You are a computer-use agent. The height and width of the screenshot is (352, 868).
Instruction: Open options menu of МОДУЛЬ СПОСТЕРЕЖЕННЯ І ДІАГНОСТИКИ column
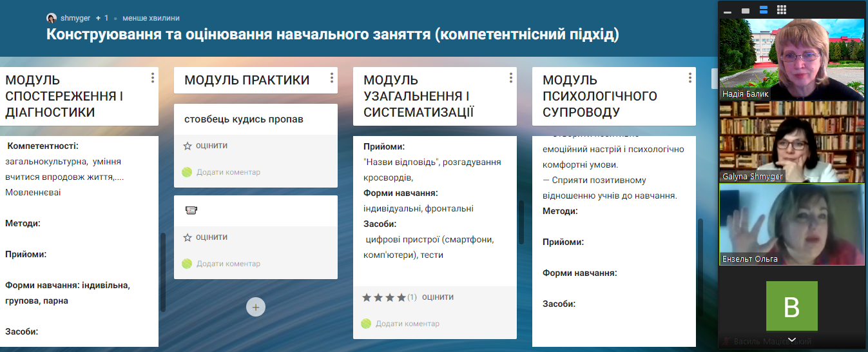[x=153, y=78]
